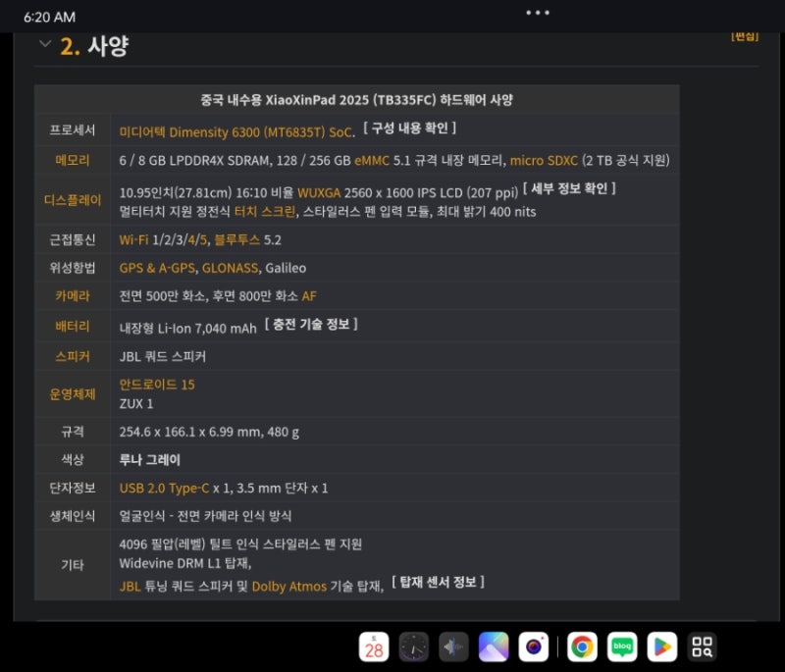The width and height of the screenshot is (785, 672).
Task: Follow the GPS & A-GPS link
Action: click(157, 268)
